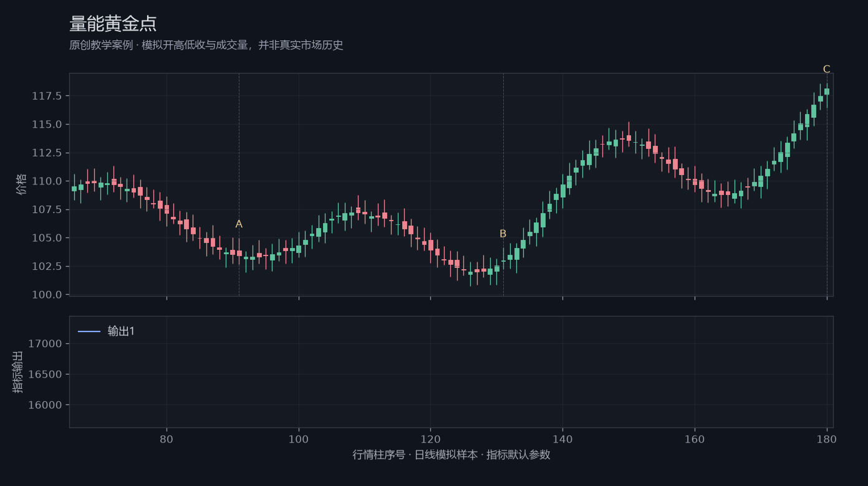The width and height of the screenshot is (868, 486).
Task: Click the x-axis caption 行情柱序号 · 日线模拟样本 · 指标默认参数
Action: point(451,455)
